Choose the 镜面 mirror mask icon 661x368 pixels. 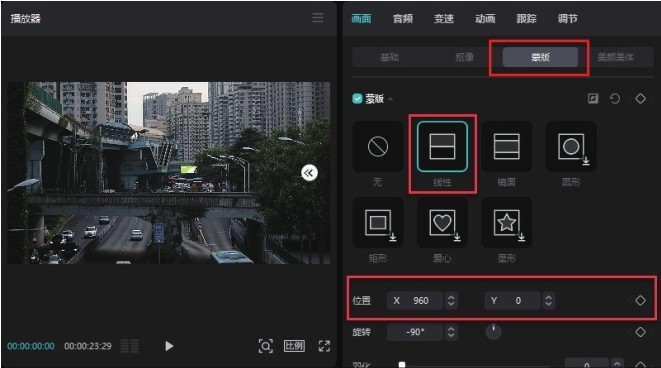click(x=506, y=146)
